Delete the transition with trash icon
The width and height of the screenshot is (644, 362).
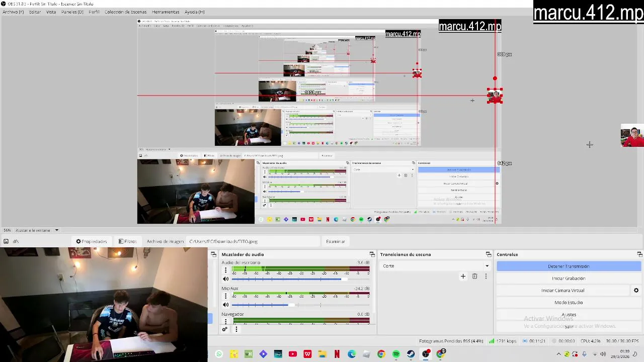point(474,276)
